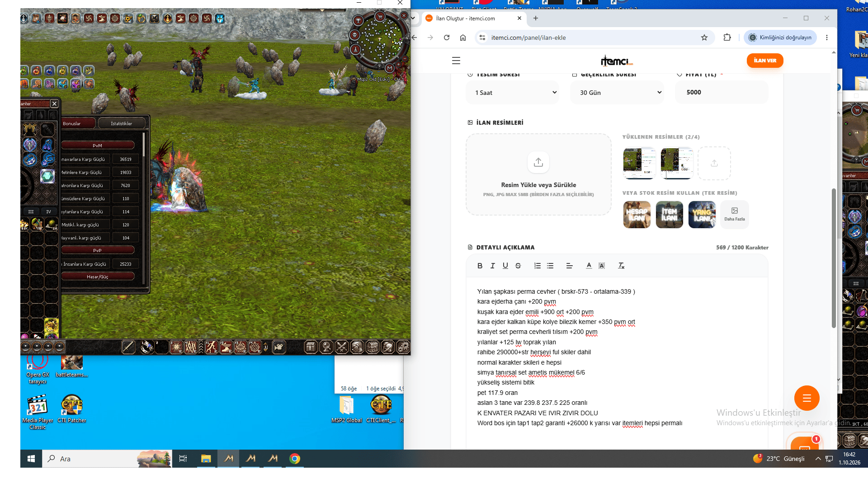Go to Chrome home page icon
The image size is (868, 488).
pos(463,38)
